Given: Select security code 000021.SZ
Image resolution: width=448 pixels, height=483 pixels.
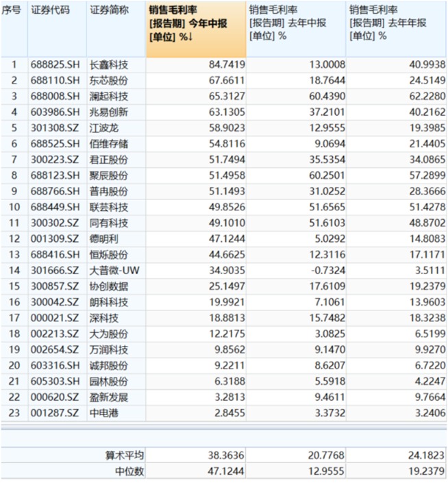Looking at the screenshot, I should pyautogui.click(x=55, y=318).
